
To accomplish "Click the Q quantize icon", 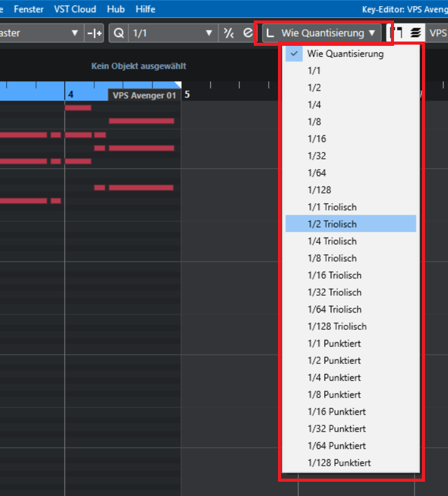I will (x=119, y=33).
